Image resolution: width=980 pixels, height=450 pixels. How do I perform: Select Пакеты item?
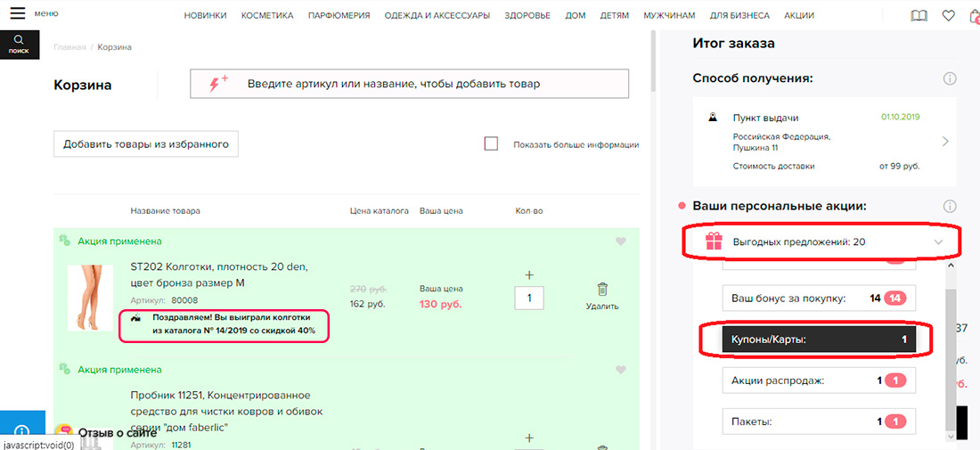point(819,421)
